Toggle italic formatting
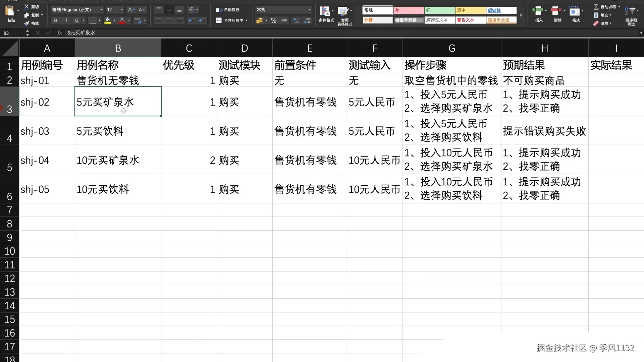The height and width of the screenshot is (362, 644). coord(66,21)
